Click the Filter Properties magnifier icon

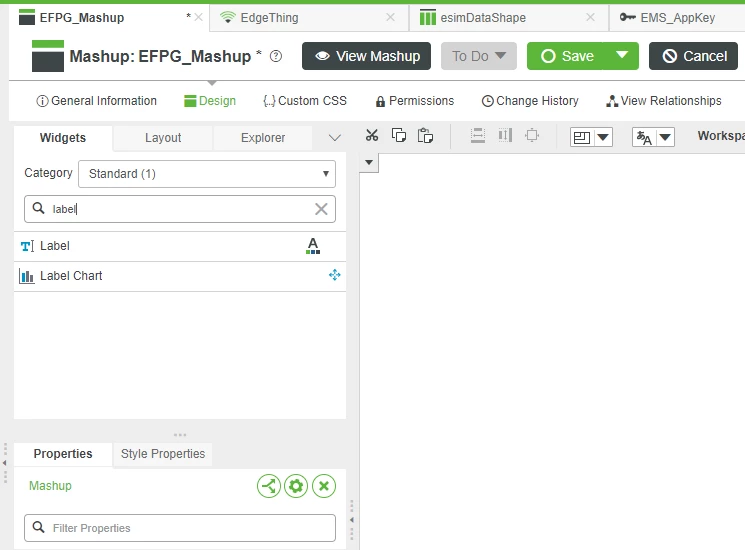[x=38, y=527]
